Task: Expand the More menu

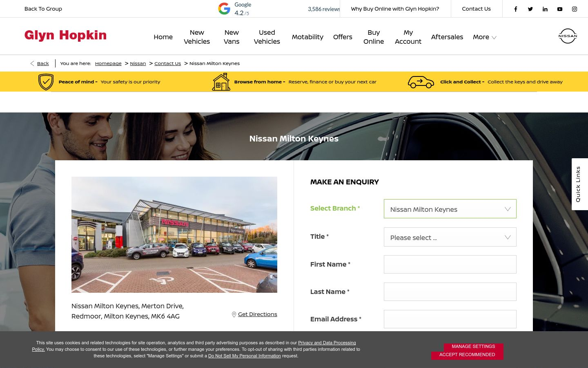Action: [x=485, y=37]
